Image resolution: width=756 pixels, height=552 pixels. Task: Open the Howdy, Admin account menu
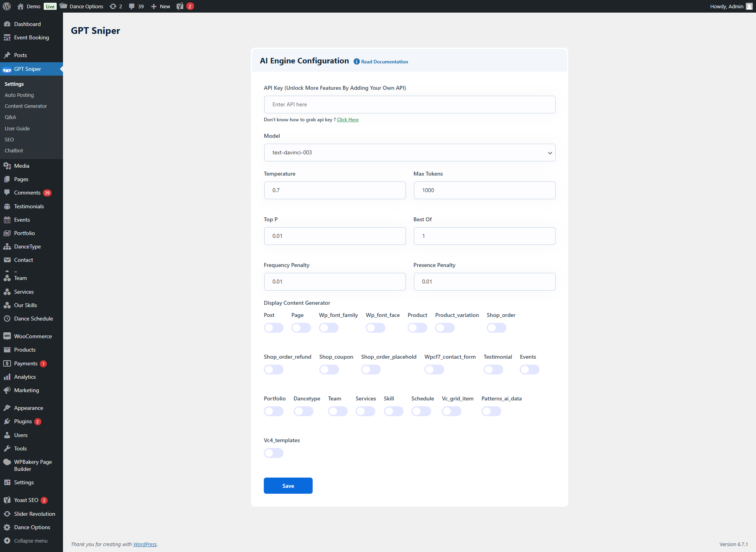pos(731,6)
